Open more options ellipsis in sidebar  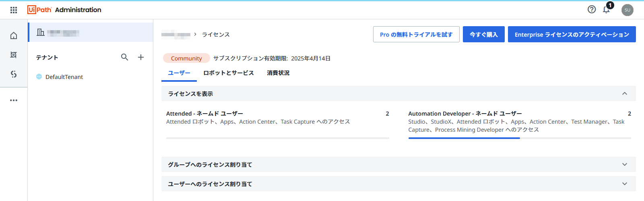coord(14,100)
